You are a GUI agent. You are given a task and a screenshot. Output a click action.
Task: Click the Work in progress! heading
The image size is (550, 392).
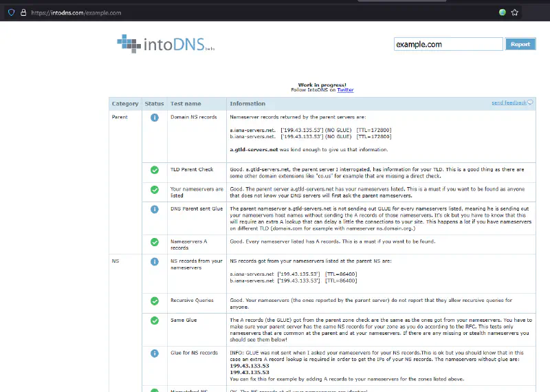322,85
